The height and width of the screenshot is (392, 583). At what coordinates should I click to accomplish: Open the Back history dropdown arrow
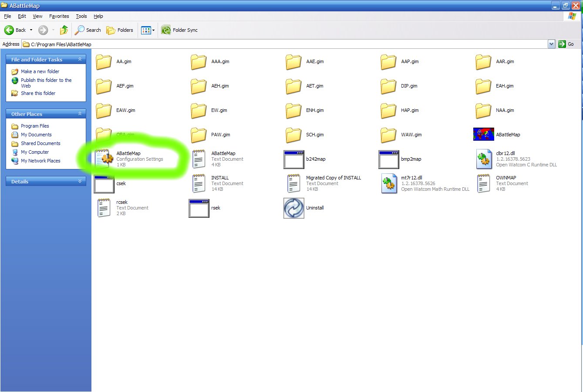coord(31,30)
